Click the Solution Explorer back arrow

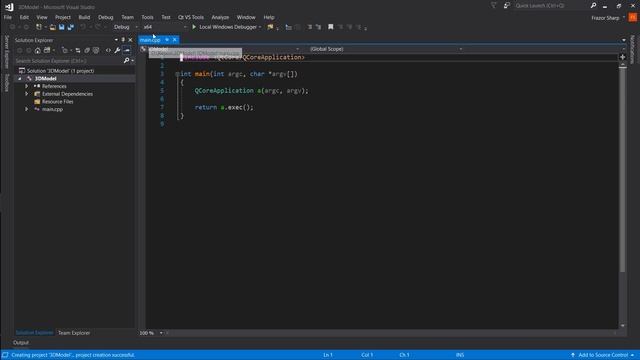click(20, 50)
